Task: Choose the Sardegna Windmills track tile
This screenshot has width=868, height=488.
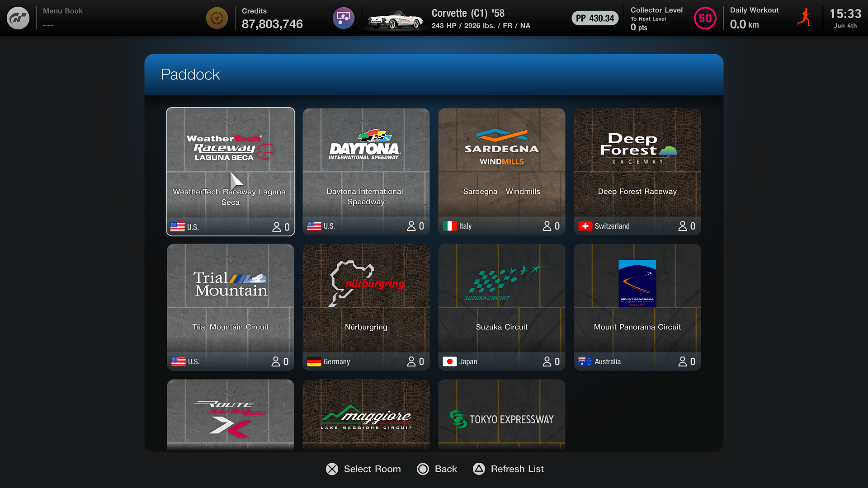Action: click(502, 172)
